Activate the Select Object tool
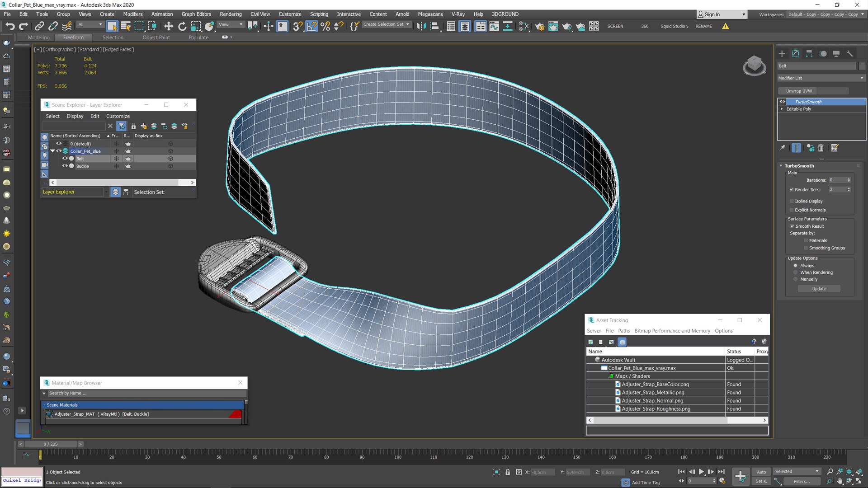The image size is (868, 488). tap(112, 26)
